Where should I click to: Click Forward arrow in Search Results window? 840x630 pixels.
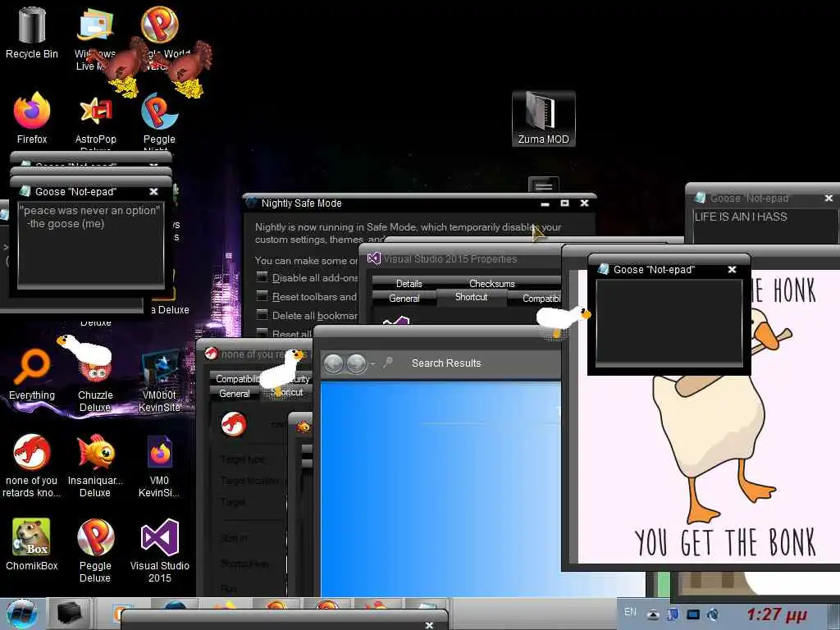pos(356,363)
